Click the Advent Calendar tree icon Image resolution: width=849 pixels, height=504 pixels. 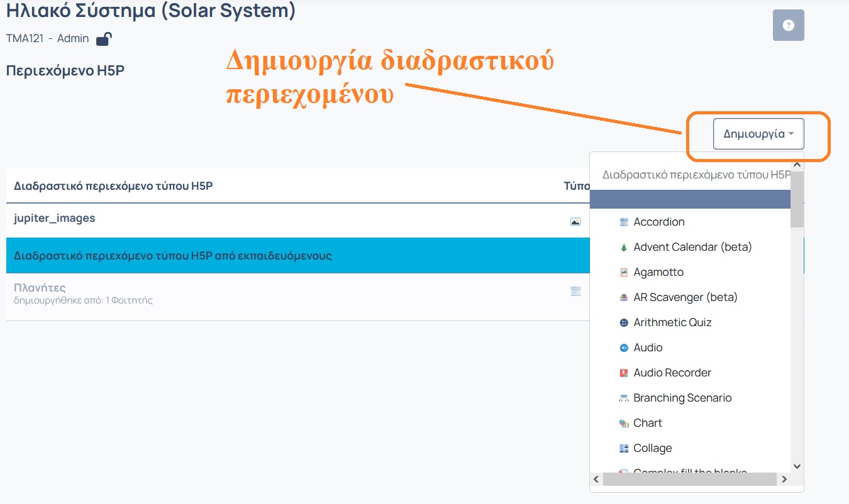click(x=624, y=247)
